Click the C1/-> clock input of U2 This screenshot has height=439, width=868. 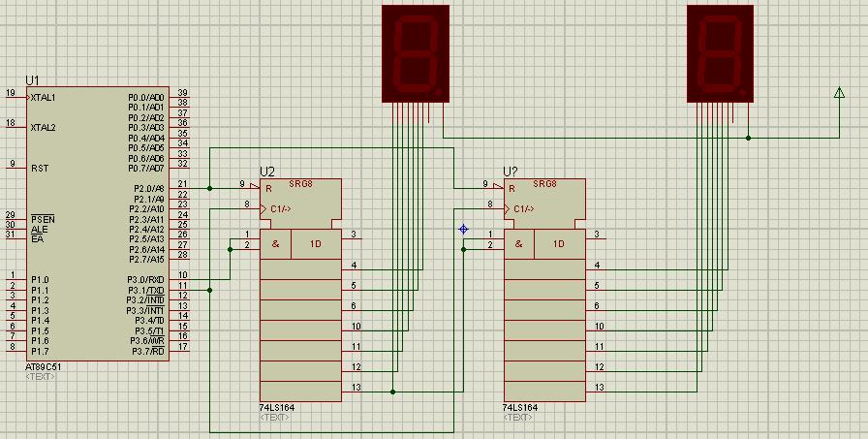point(281,208)
